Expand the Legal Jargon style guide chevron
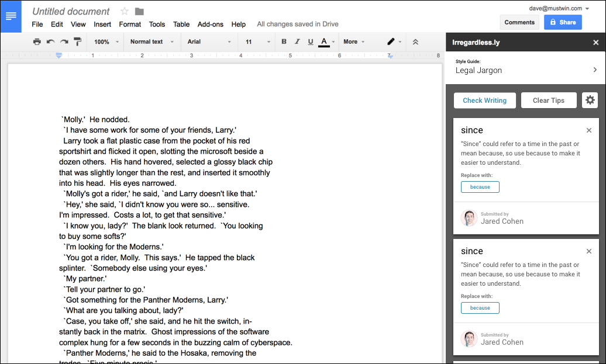This screenshot has height=364, width=606. pyautogui.click(x=595, y=70)
